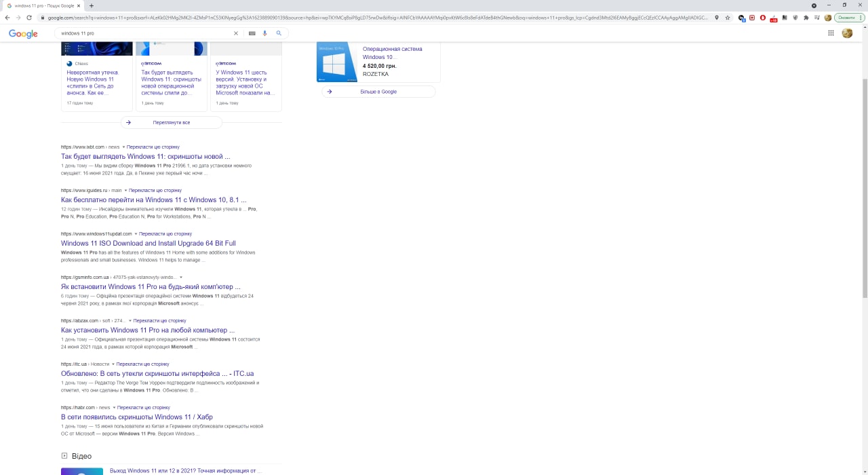Click 'Перекласти цю сторінку' for itc.ua result
The image size is (868, 475).
[142, 364]
